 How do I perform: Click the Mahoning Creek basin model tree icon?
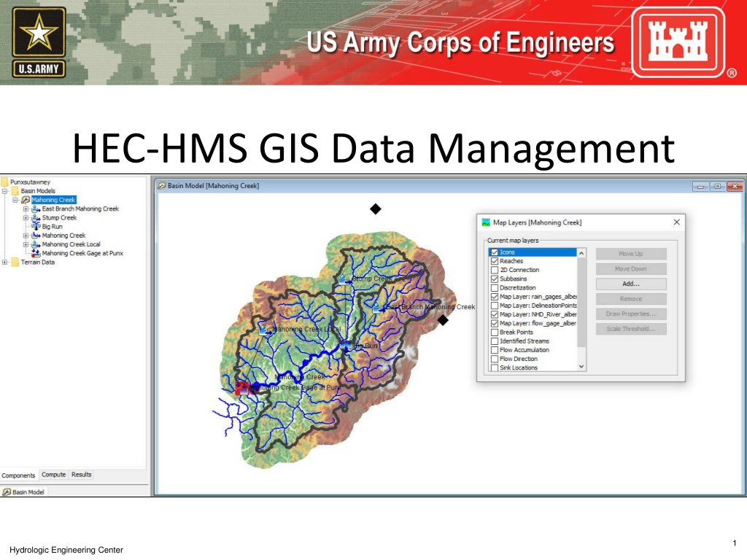tap(26, 200)
